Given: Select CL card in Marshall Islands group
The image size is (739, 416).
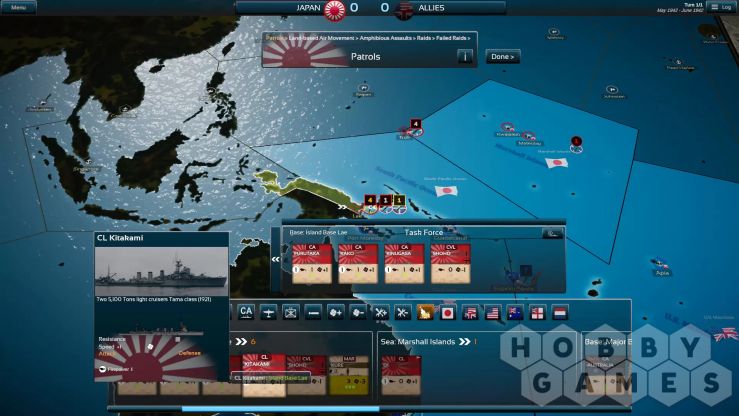Looking at the screenshot, I should coord(401,375).
